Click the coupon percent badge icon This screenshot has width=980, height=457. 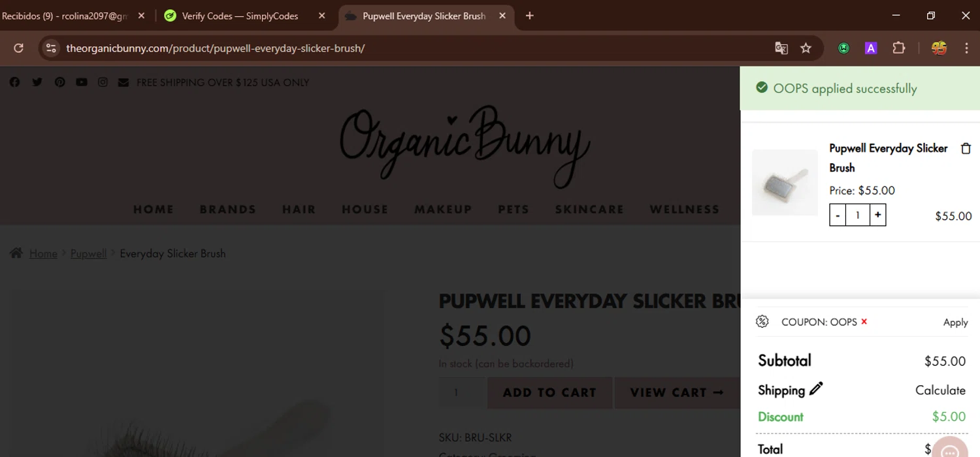[x=762, y=321]
